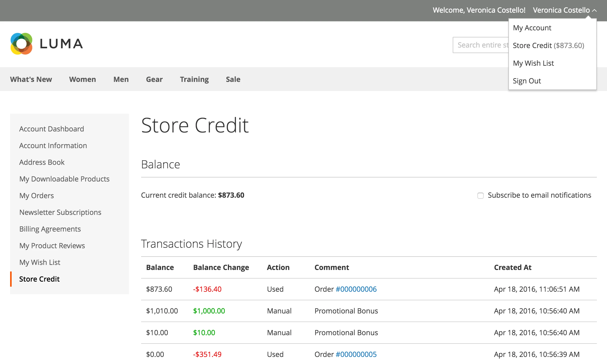This screenshot has width=607, height=364.
Task: View Order #000000005 details
Action: [356, 354]
